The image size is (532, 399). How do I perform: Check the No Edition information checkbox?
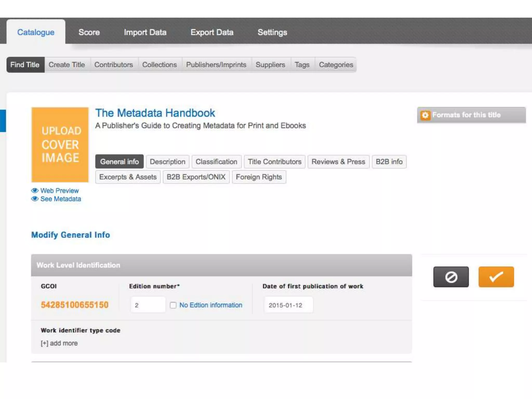(173, 305)
